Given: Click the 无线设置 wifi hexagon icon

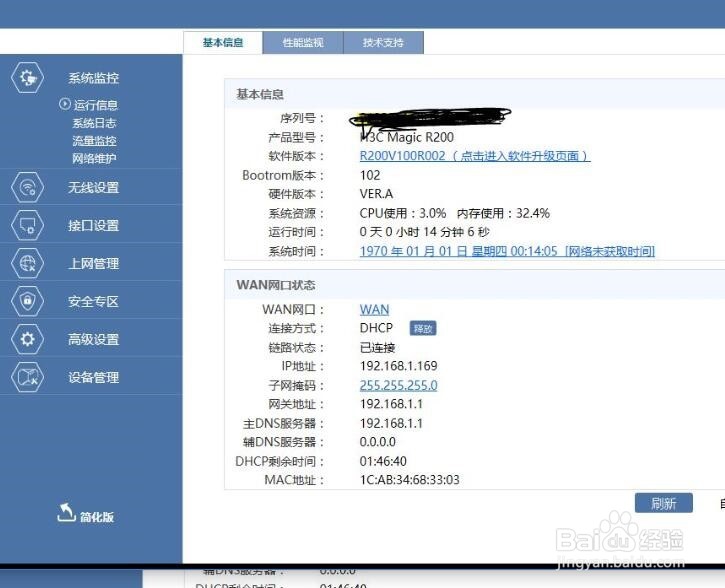Looking at the screenshot, I should pyautogui.click(x=27, y=187).
